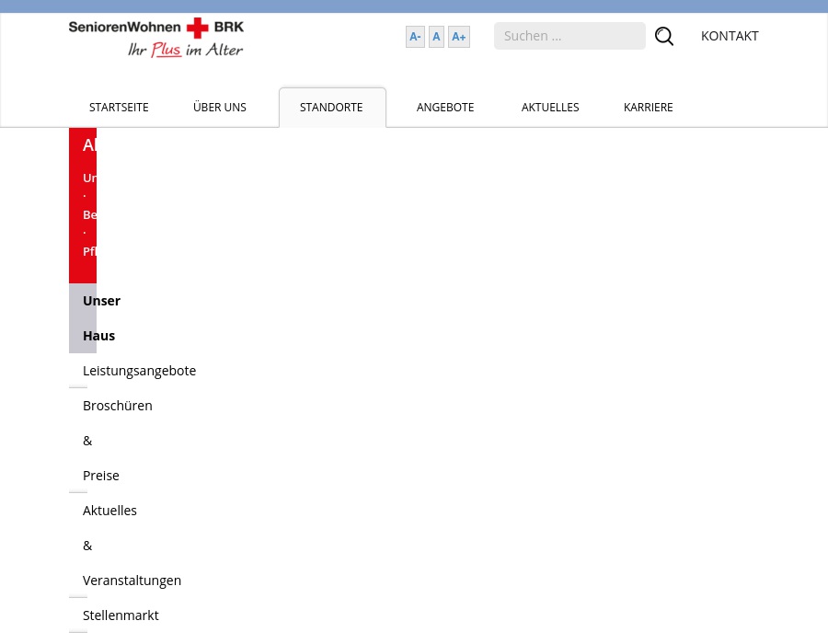Reset font size with the A button
828x644 pixels.
pos(436,37)
